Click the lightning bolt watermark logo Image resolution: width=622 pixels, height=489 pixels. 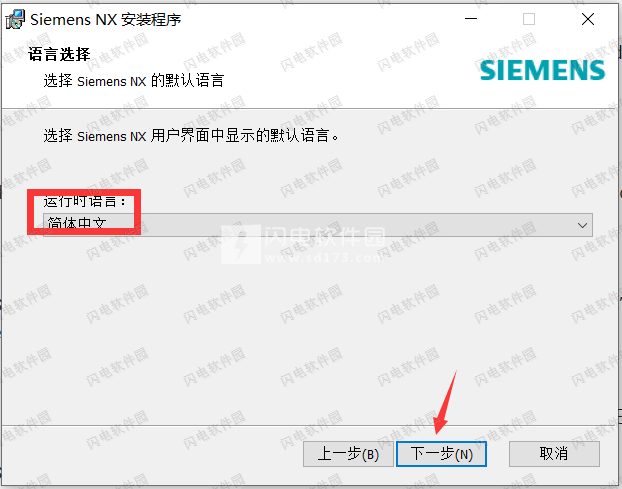click(x=241, y=244)
